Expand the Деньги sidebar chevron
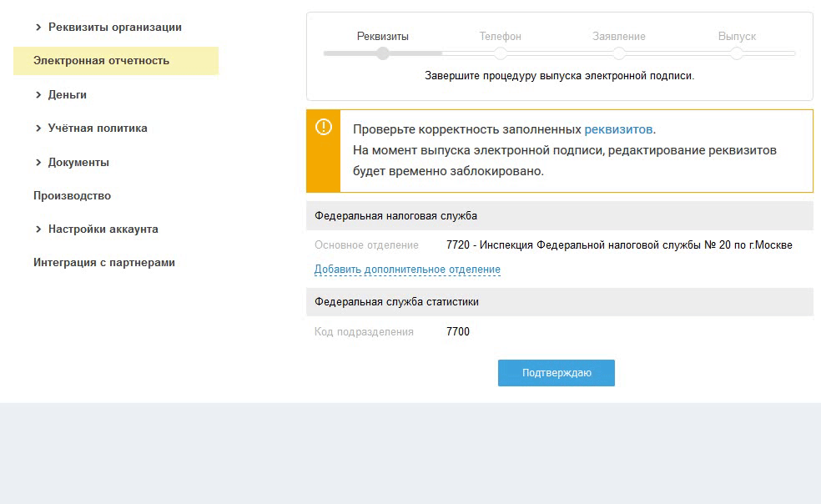 click(38, 95)
